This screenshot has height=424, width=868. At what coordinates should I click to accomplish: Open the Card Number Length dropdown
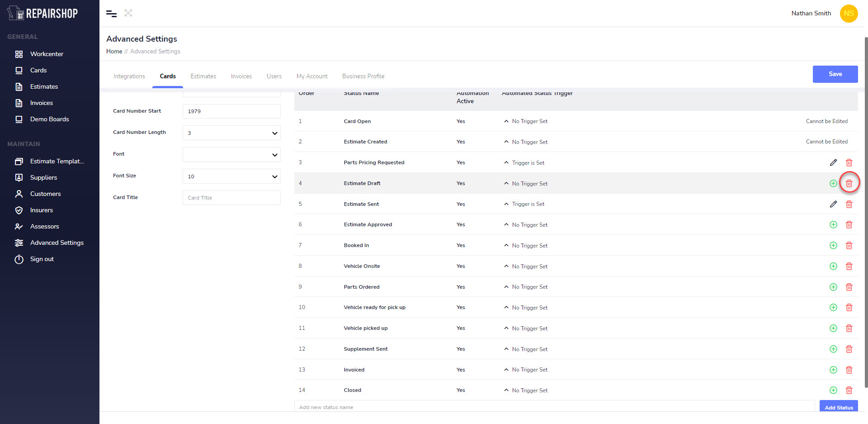(231, 133)
